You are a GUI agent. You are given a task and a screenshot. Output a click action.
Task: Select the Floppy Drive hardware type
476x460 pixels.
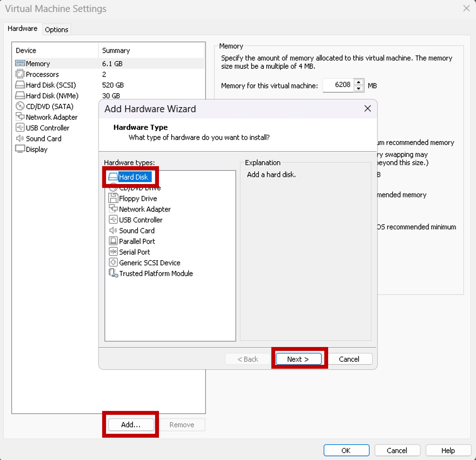tap(138, 198)
